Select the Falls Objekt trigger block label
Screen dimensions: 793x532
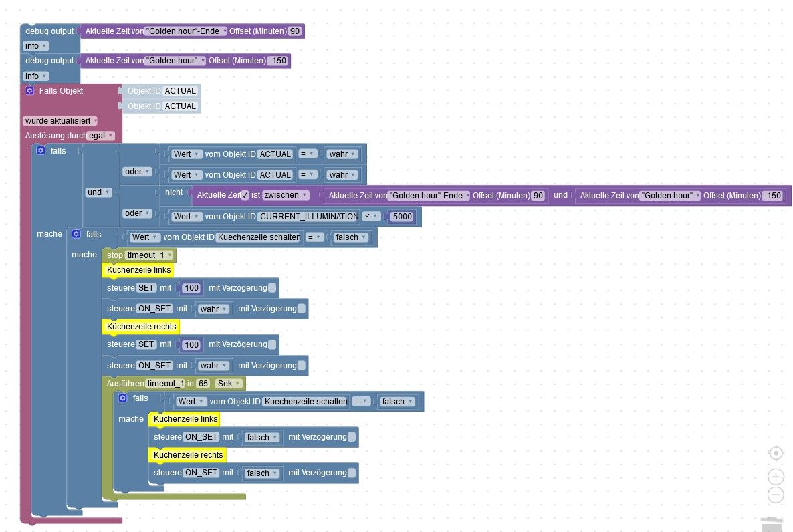click(61, 90)
